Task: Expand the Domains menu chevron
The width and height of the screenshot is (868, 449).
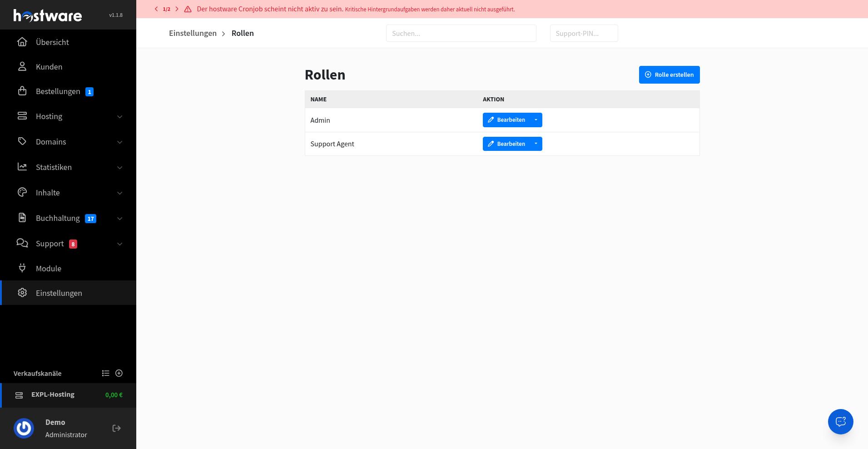Action: pyautogui.click(x=119, y=142)
